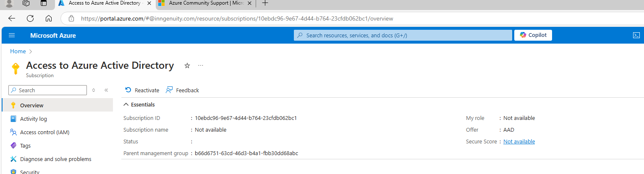Click the Microsoft Azure brand link
644x174 pixels.
(x=53, y=36)
